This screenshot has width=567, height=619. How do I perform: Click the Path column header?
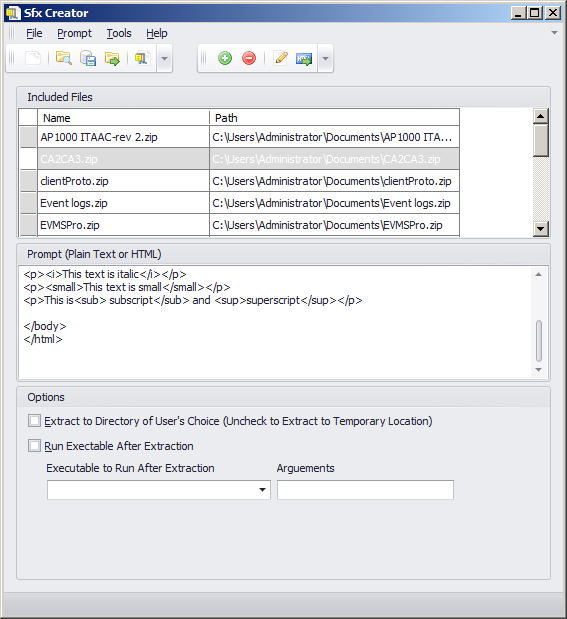[x=334, y=118]
